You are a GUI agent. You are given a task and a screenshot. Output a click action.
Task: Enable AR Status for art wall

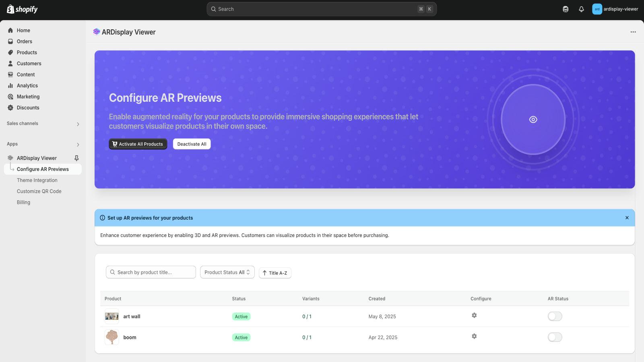pyautogui.click(x=555, y=316)
